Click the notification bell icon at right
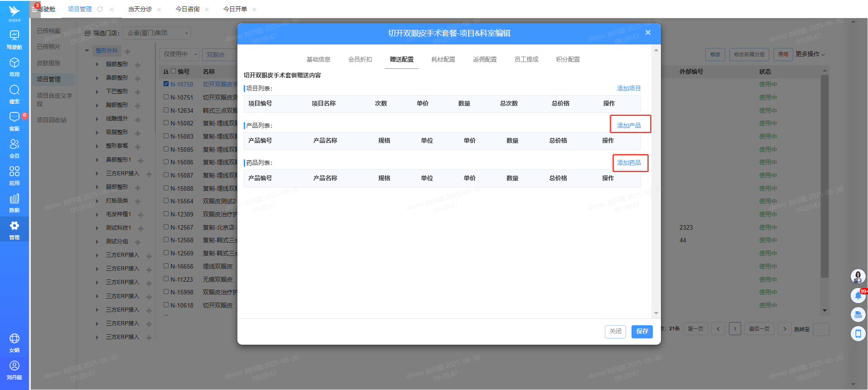This screenshot has height=390, width=868. tap(858, 296)
